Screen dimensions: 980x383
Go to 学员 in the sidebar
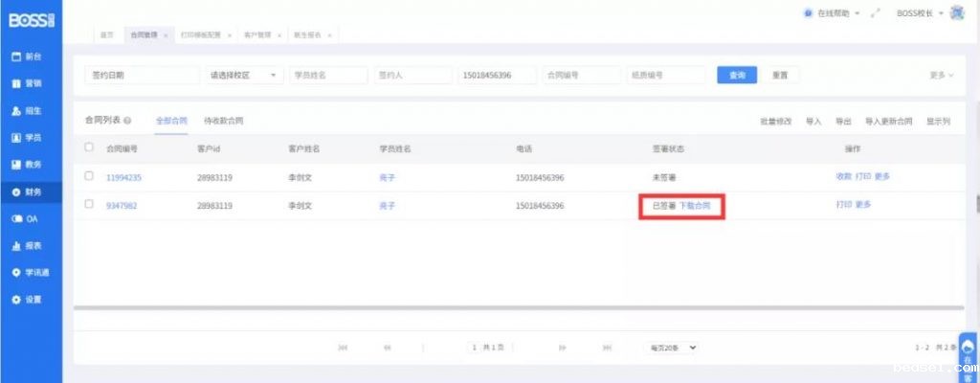pyautogui.click(x=26, y=137)
